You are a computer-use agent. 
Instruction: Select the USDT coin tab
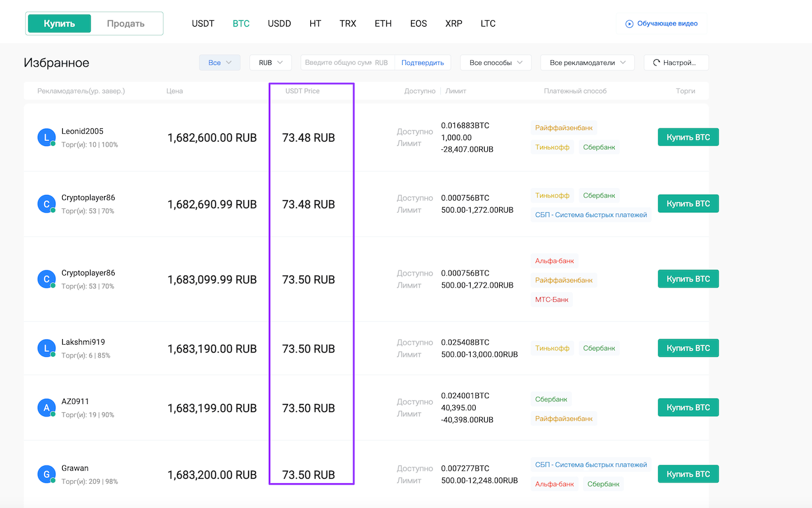pos(203,23)
